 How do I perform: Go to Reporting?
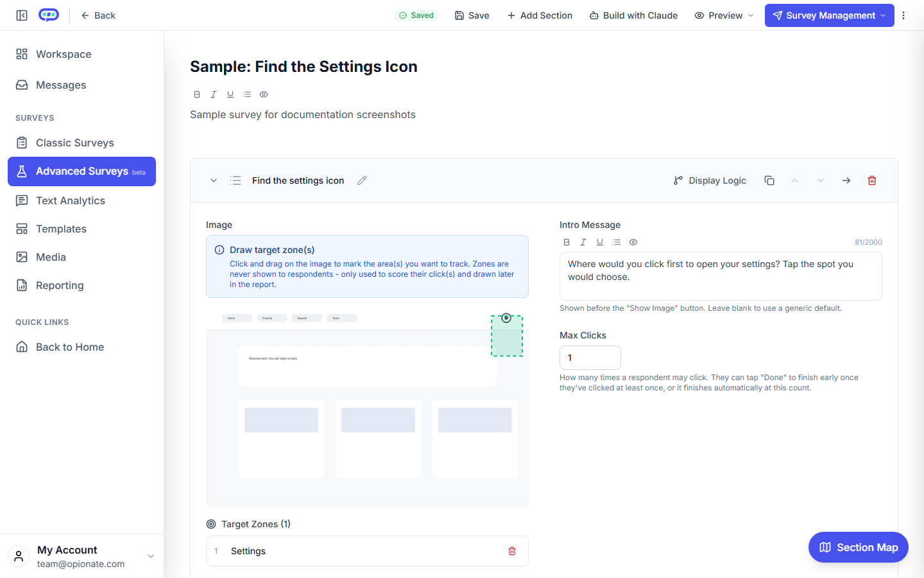click(x=81, y=285)
